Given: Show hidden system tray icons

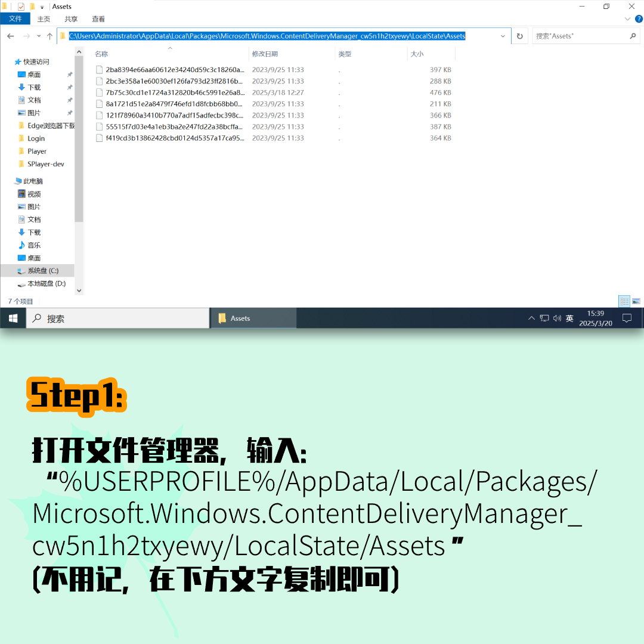Looking at the screenshot, I should click(x=531, y=318).
